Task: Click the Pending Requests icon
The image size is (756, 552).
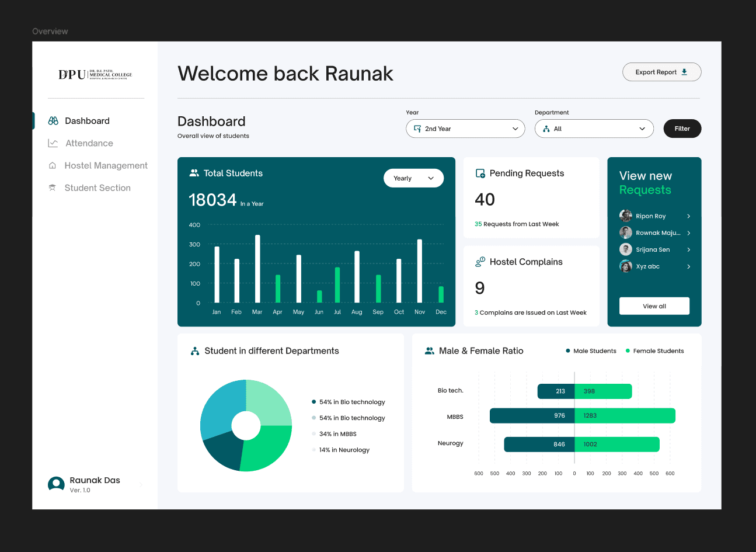Action: point(480,173)
